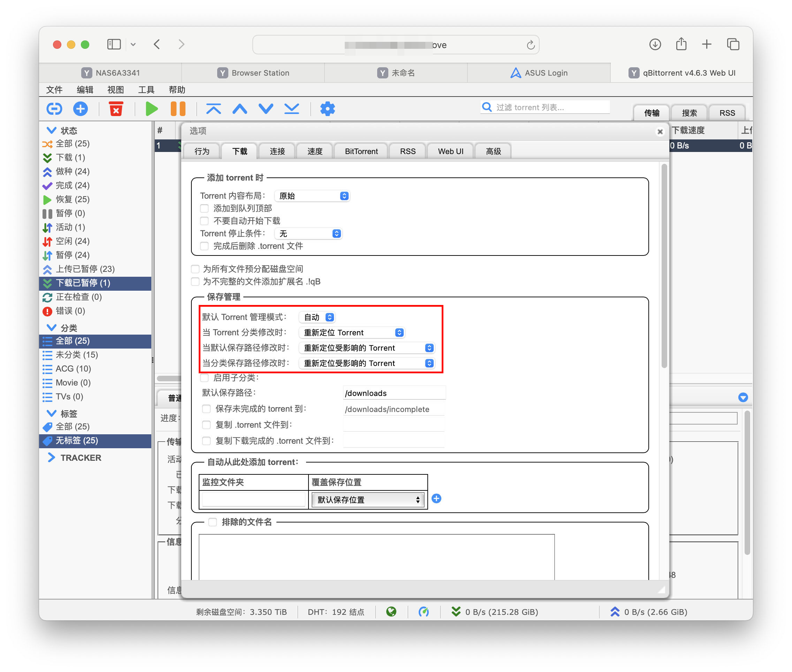Open the 工具 menu
This screenshot has width=792, height=672.
click(x=146, y=90)
